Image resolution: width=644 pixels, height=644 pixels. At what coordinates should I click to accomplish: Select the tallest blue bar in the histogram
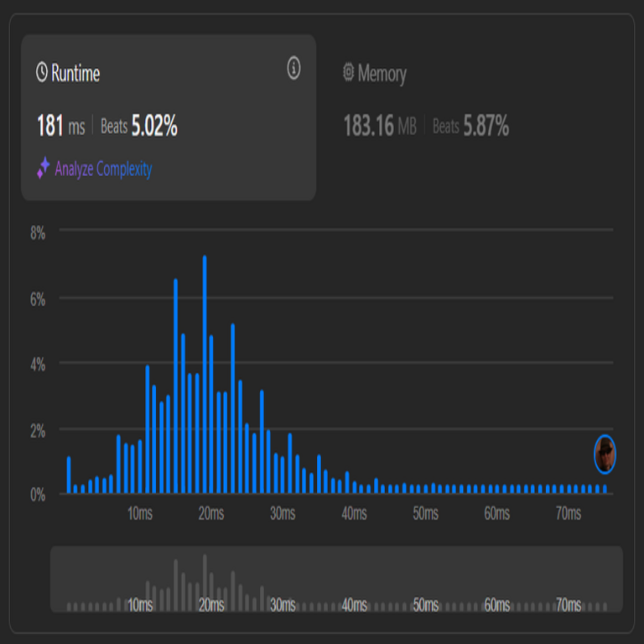point(204,374)
